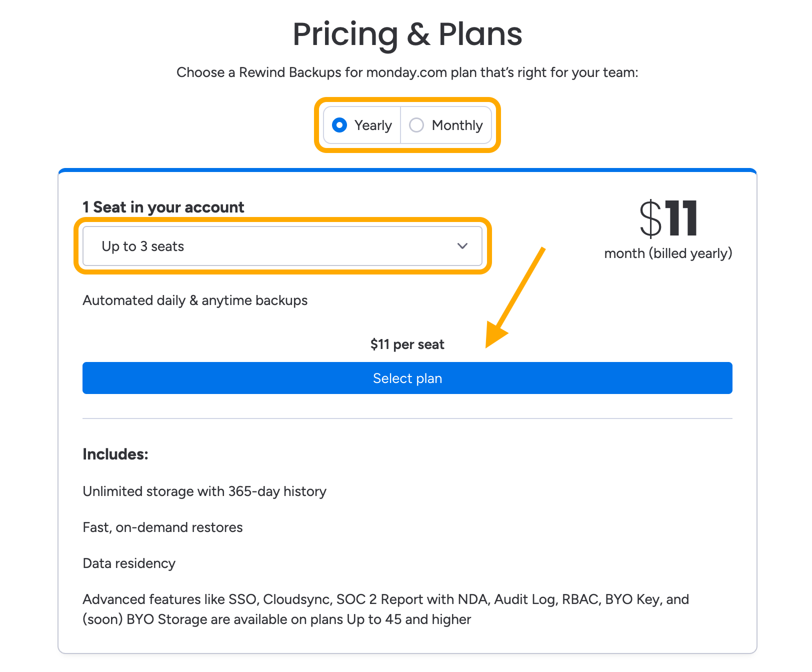812x672 pixels.
Task: Select the Monthly billing radio button
Action: [416, 125]
